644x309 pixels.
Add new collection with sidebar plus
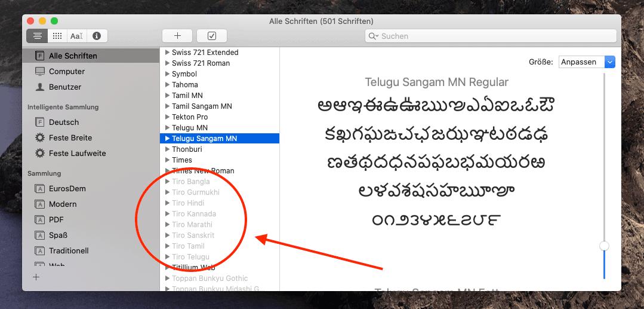tap(36, 277)
